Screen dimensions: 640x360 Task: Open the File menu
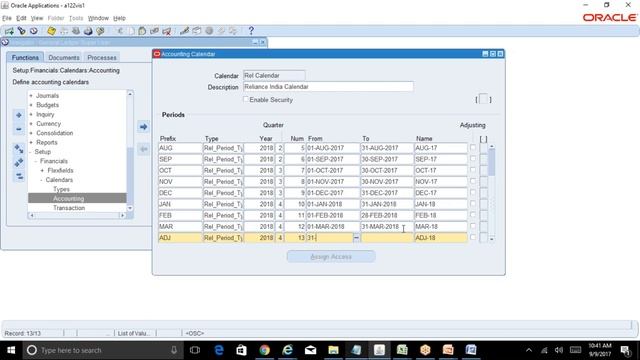(x=7, y=18)
